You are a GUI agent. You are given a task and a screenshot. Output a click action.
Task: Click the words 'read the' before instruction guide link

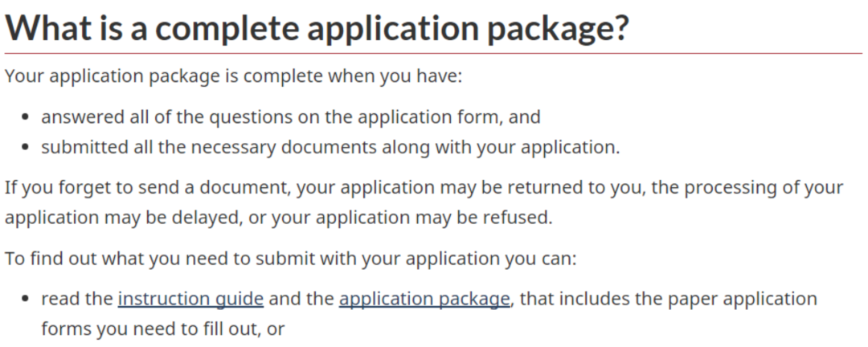pyautogui.click(x=77, y=299)
